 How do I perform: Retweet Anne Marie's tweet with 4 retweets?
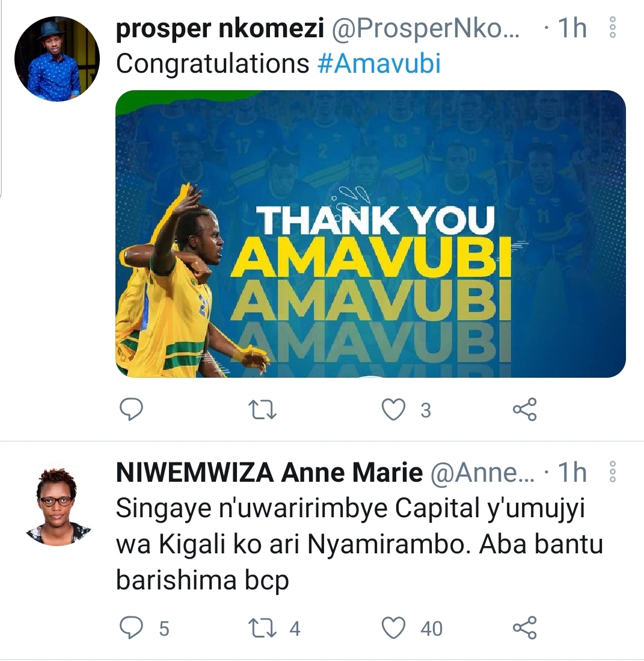pyautogui.click(x=262, y=628)
